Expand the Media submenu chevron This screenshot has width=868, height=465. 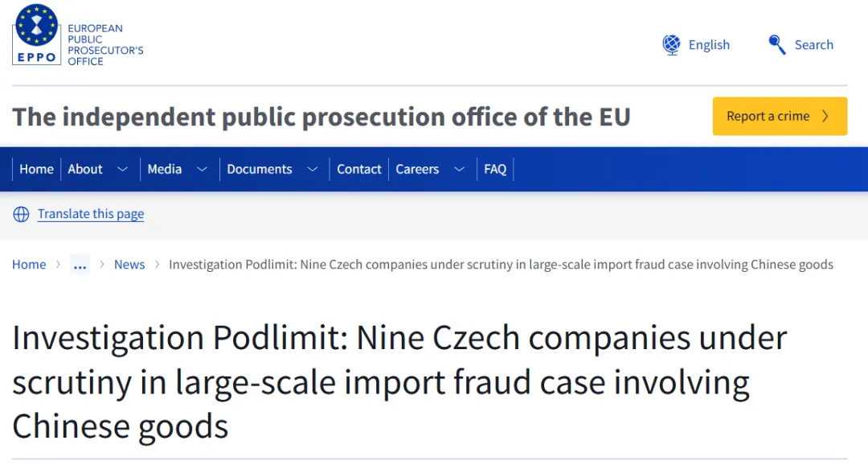point(202,170)
